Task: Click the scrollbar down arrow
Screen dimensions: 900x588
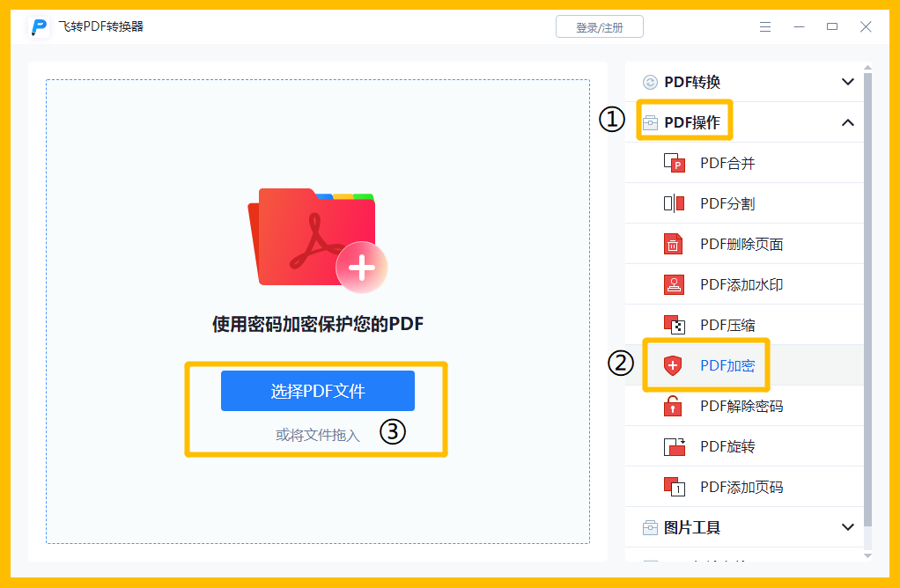Action: 867,555
